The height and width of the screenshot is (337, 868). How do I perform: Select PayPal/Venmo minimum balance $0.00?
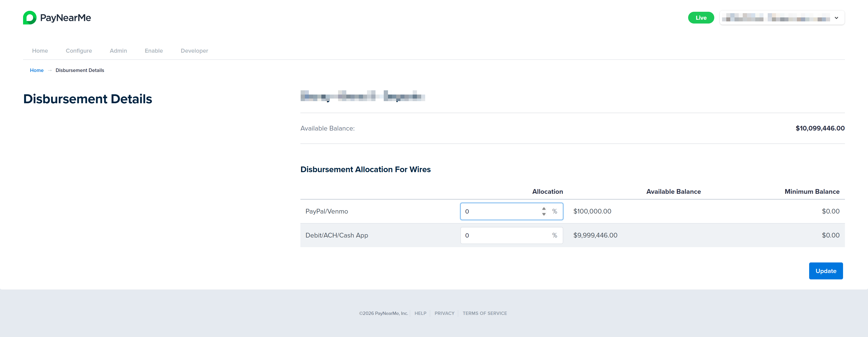click(831, 211)
